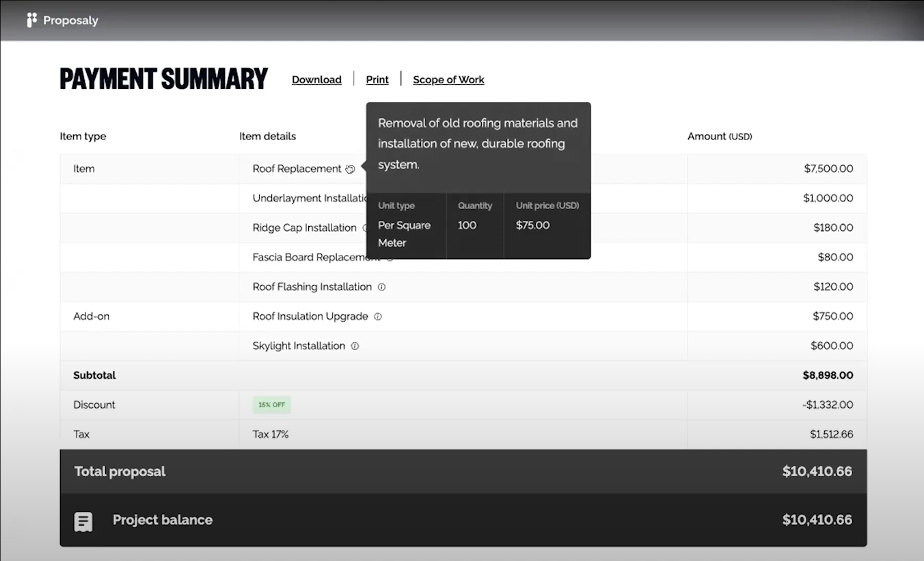Click info icon beside Ridge Cap Installation
Viewport: 924px width, 561px height.
click(x=365, y=228)
